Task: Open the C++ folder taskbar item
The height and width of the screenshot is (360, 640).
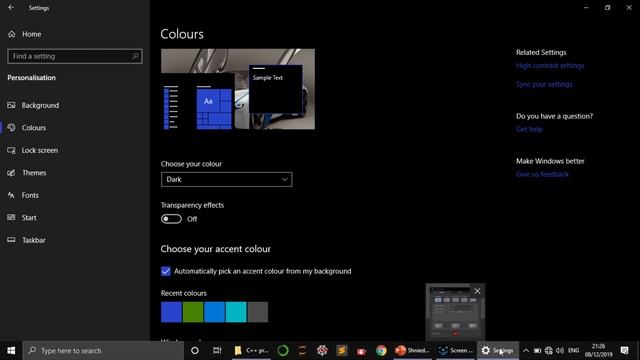Action: tap(251, 351)
